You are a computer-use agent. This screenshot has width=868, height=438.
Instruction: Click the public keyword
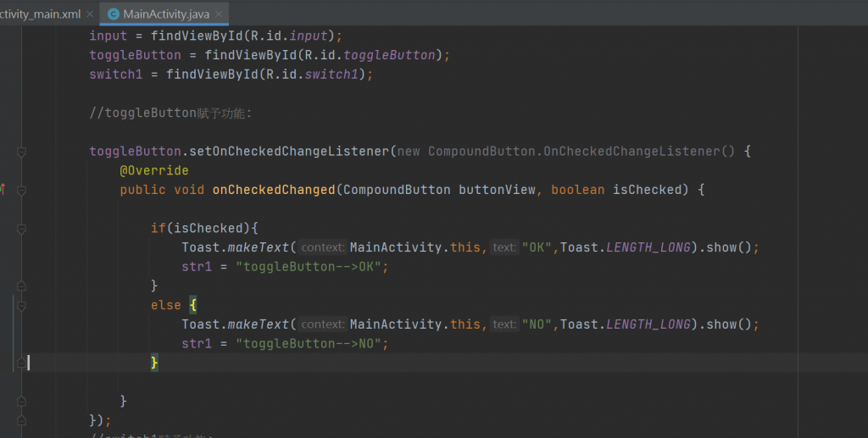tap(142, 190)
